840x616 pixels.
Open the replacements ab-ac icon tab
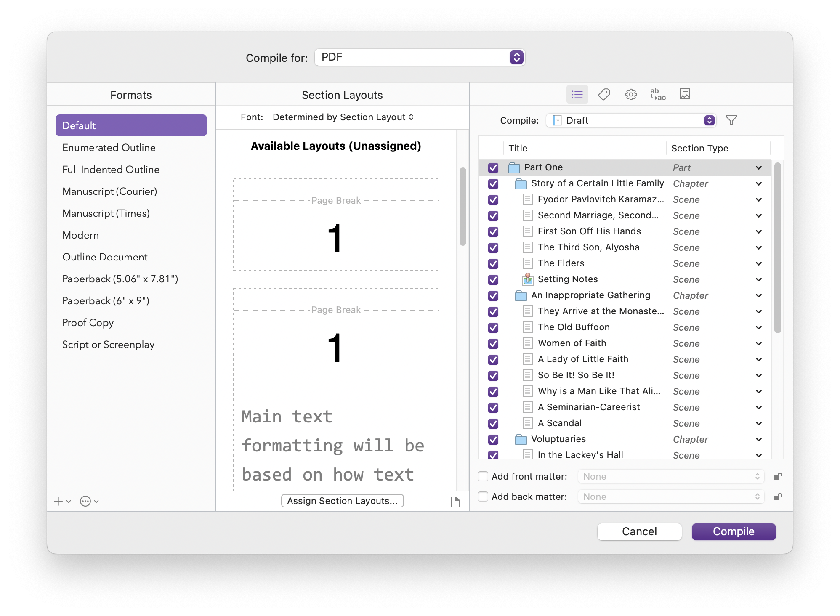pyautogui.click(x=657, y=95)
